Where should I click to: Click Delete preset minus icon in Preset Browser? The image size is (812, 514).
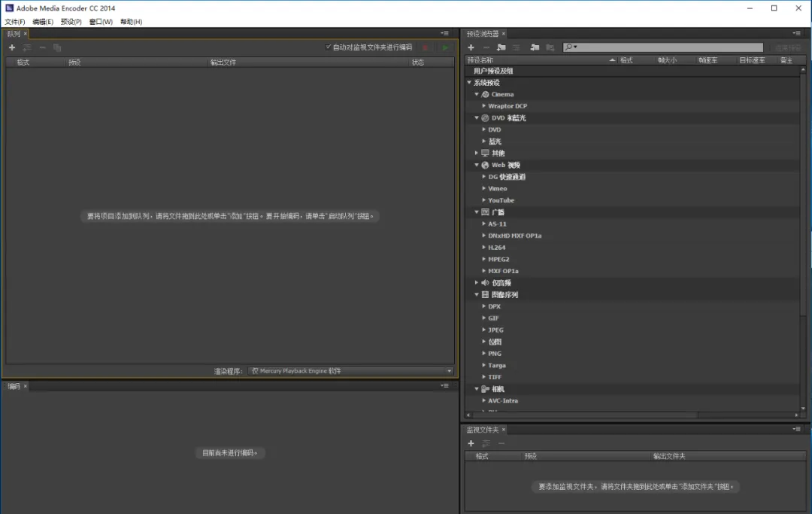coord(486,47)
